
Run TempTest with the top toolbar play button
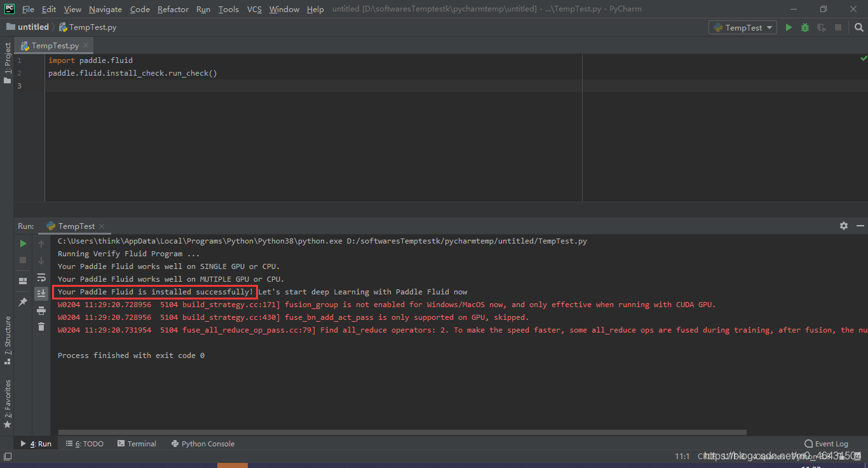[789, 27]
